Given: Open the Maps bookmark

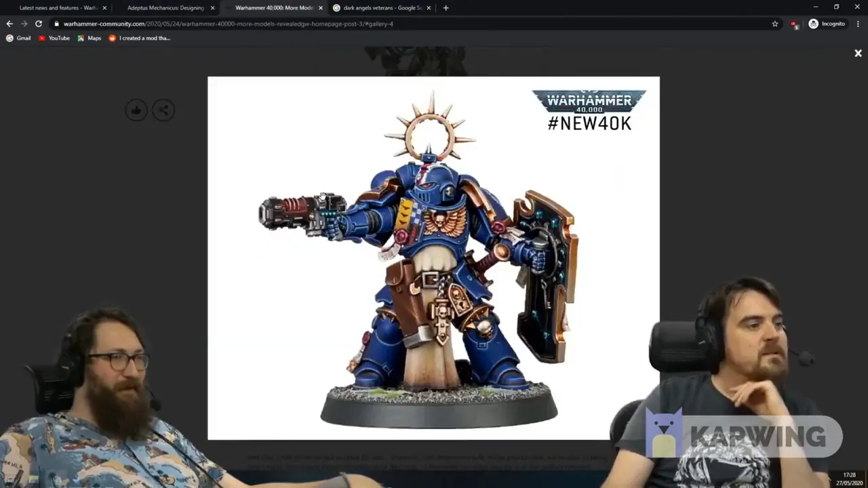Looking at the screenshot, I should [x=89, y=38].
